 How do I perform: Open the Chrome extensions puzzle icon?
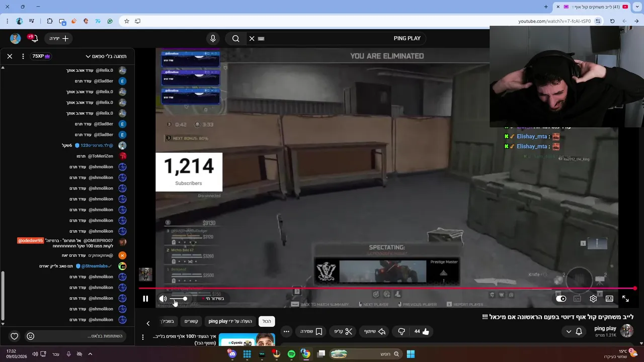pos(49,21)
